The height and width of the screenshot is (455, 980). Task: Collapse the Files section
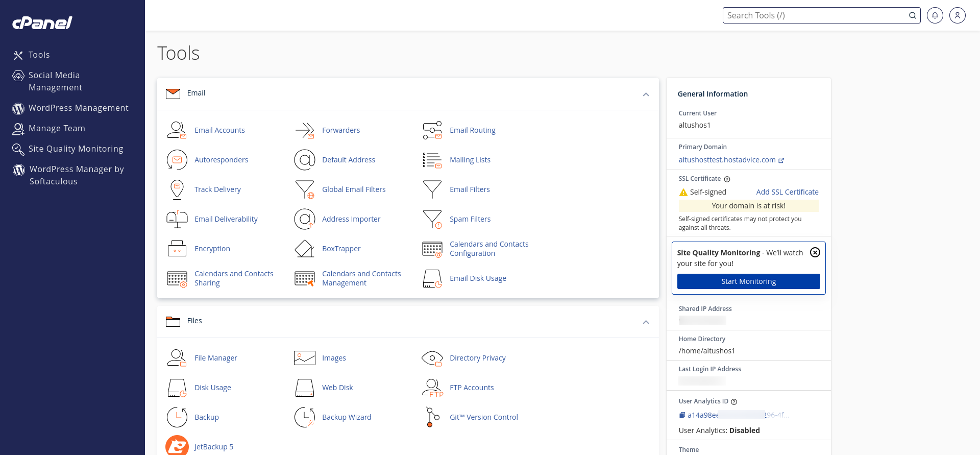(x=646, y=322)
